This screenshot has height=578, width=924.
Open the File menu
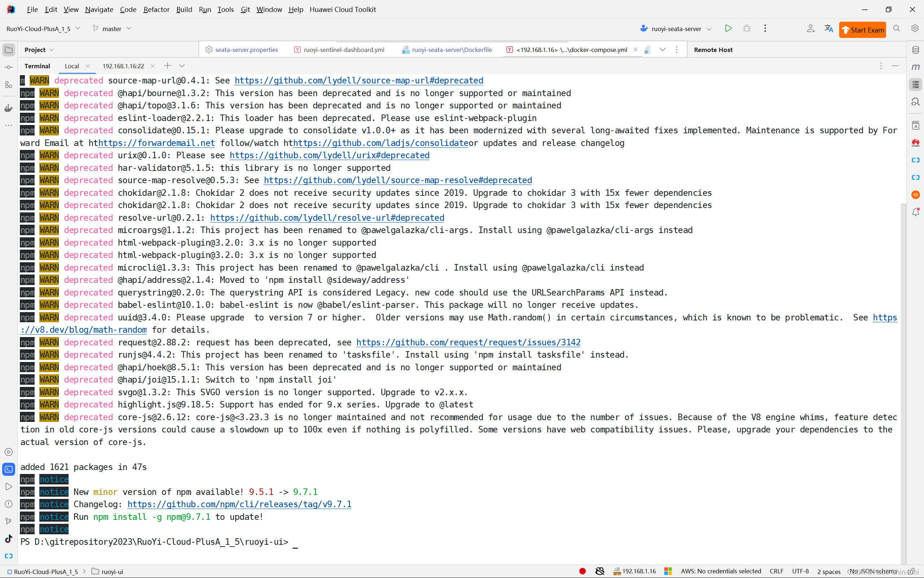pyautogui.click(x=32, y=9)
